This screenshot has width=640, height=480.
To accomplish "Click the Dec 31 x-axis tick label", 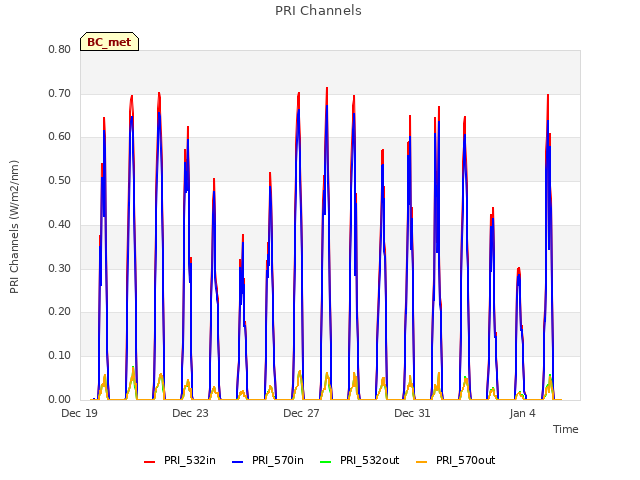I will coord(412,413).
